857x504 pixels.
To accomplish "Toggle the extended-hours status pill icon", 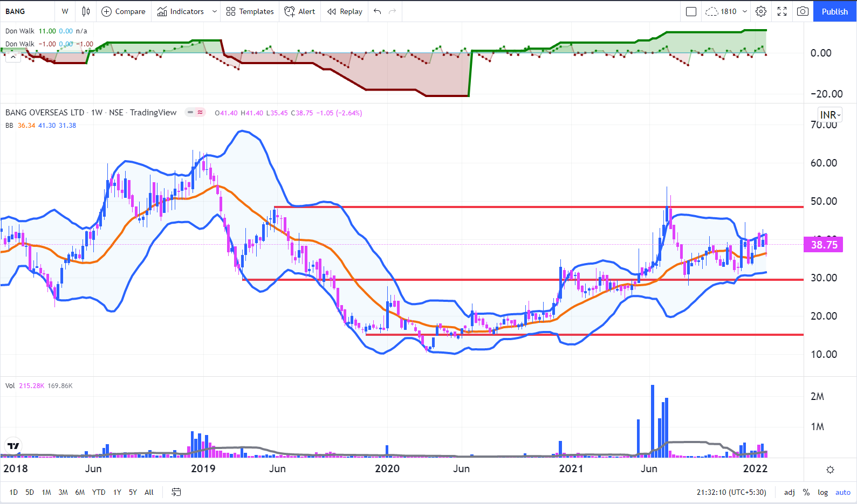I will (195, 112).
